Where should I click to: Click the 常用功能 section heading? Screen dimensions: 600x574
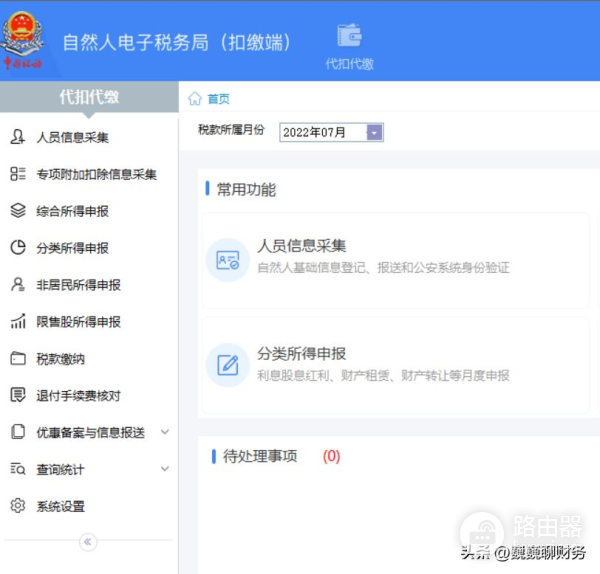[246, 189]
